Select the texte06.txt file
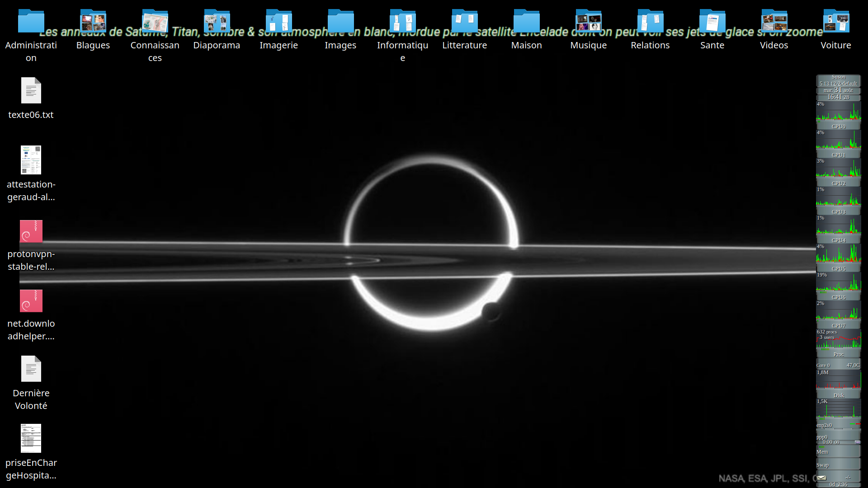 click(x=31, y=91)
